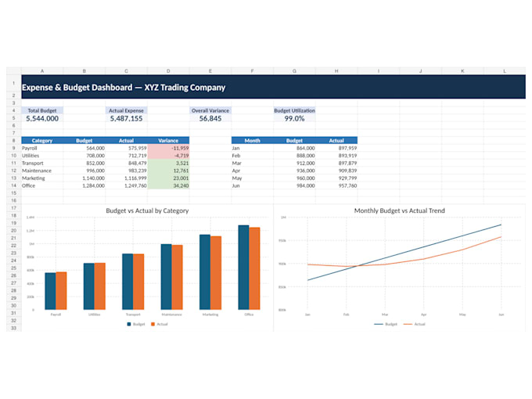
Task: Select the Office category cell
Action: [42, 185]
